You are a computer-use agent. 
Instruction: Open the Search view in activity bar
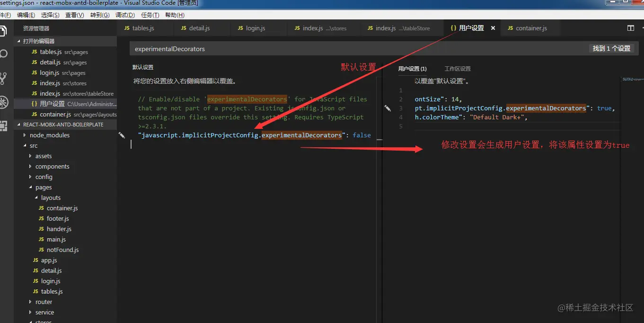pyautogui.click(x=3, y=54)
